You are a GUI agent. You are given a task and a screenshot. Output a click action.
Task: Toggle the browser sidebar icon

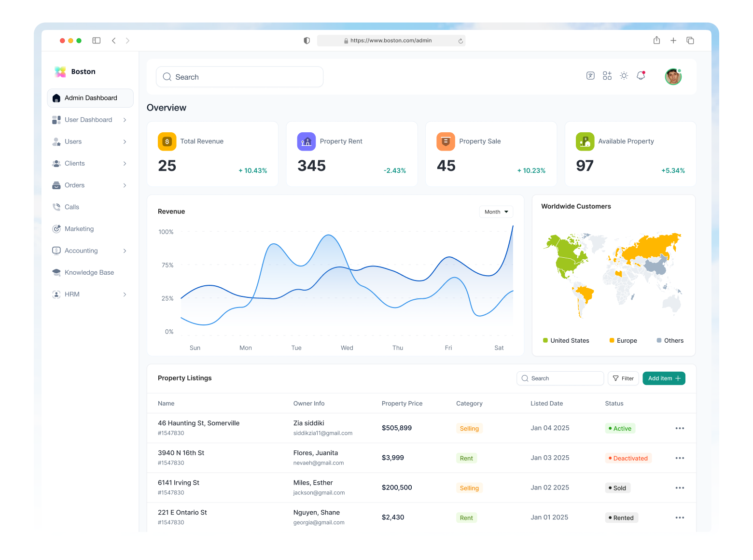pyautogui.click(x=97, y=41)
